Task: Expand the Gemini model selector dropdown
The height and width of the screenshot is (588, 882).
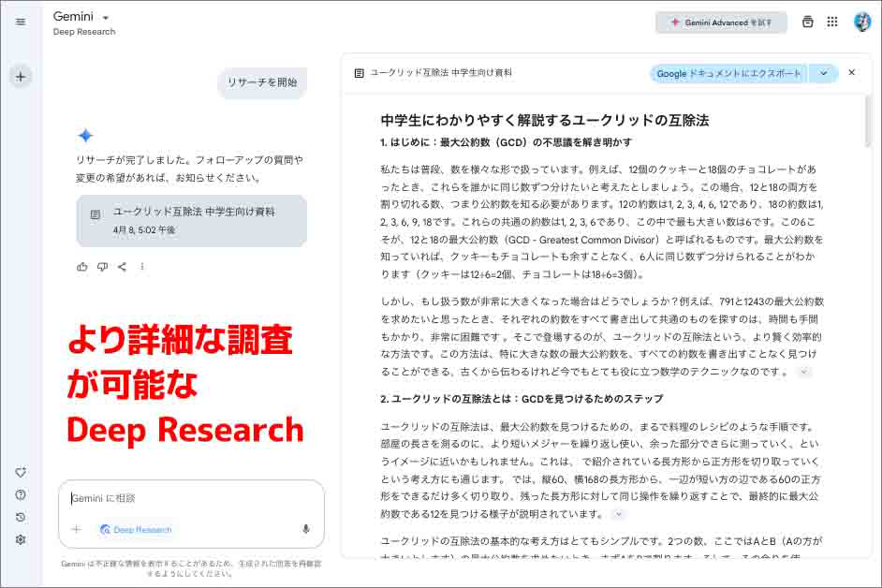Action: (105, 18)
